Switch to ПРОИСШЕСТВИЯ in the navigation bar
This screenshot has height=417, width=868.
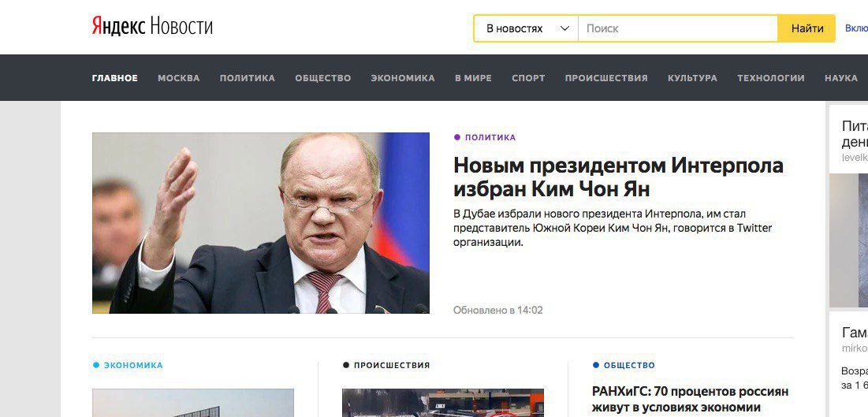click(606, 78)
